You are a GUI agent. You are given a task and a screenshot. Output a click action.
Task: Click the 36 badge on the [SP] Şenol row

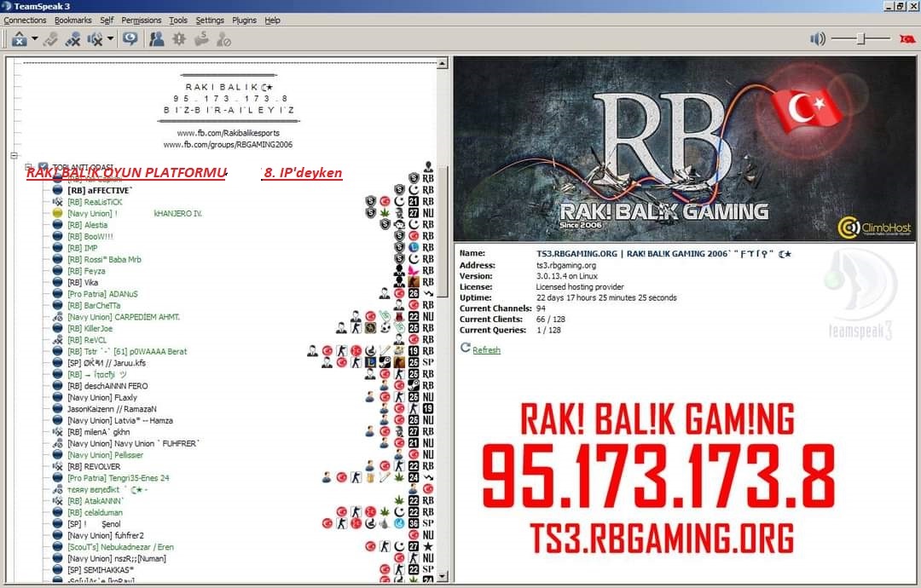414,523
